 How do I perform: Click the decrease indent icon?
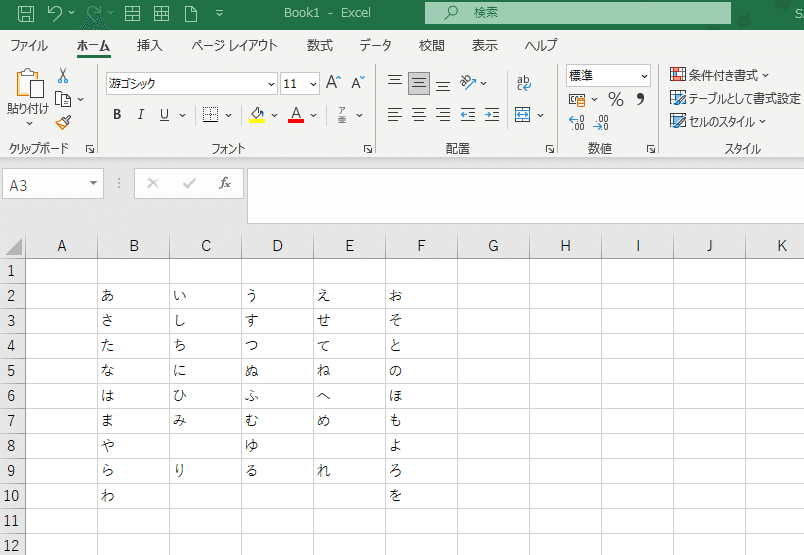click(468, 114)
